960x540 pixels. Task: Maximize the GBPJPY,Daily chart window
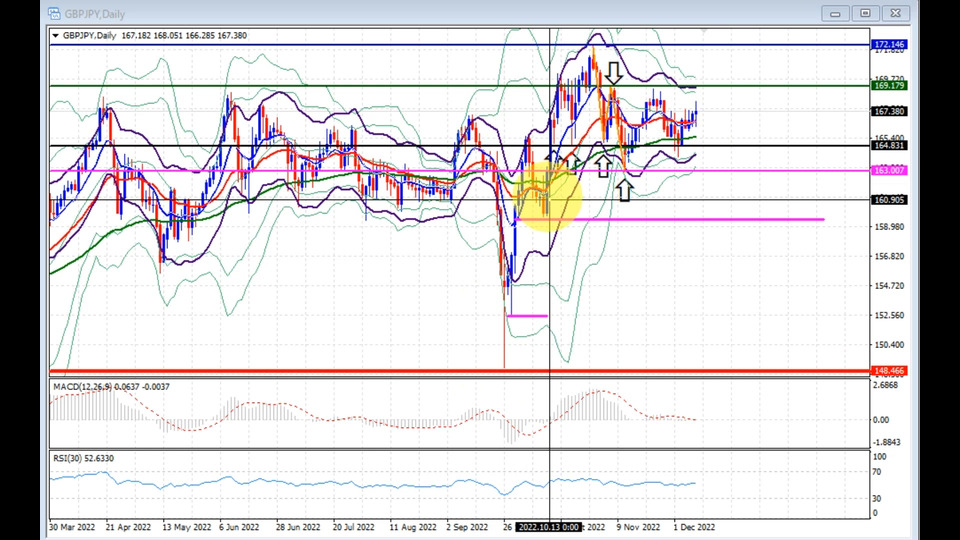pyautogui.click(x=865, y=13)
